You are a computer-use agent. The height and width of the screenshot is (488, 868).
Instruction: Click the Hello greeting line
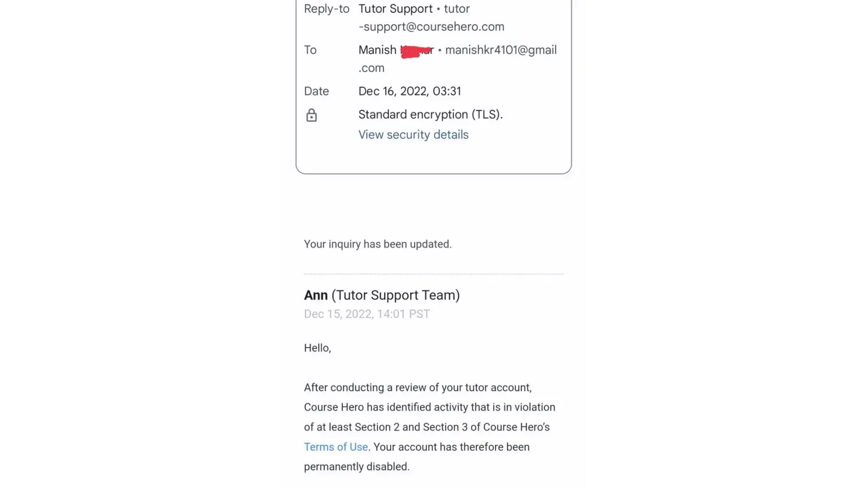(x=317, y=348)
